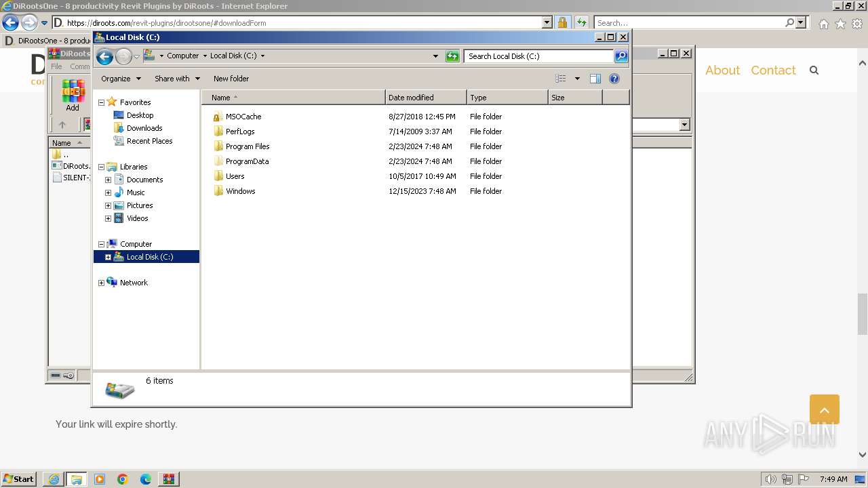Open the MSOCache folder

[243, 117]
